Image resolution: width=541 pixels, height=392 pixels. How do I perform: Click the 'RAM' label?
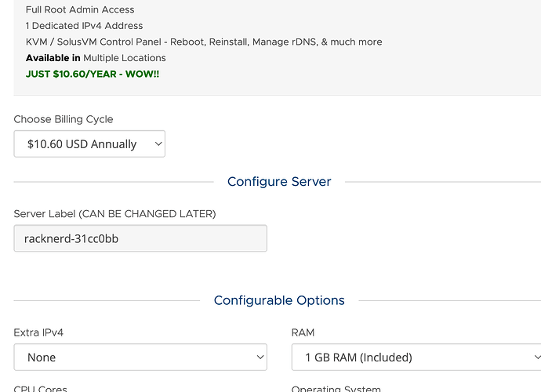point(303,332)
